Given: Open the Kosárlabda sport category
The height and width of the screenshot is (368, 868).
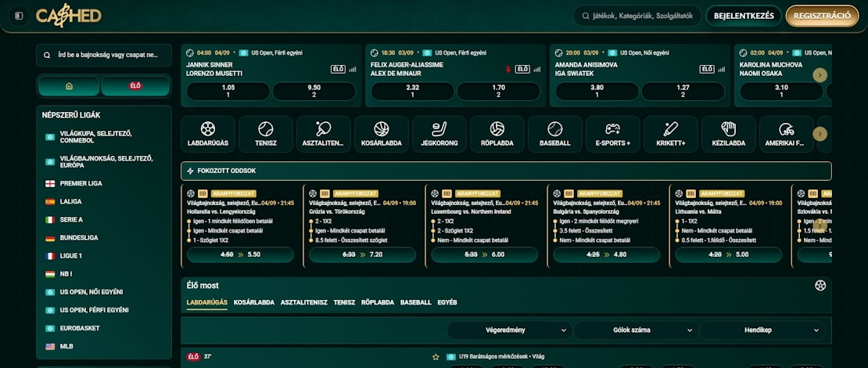Looking at the screenshot, I should 382,134.
